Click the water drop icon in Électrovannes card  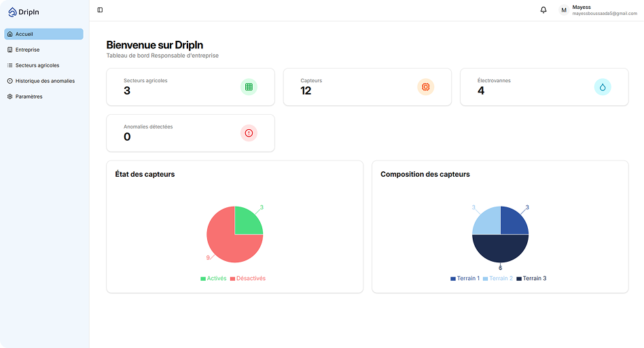click(x=603, y=87)
